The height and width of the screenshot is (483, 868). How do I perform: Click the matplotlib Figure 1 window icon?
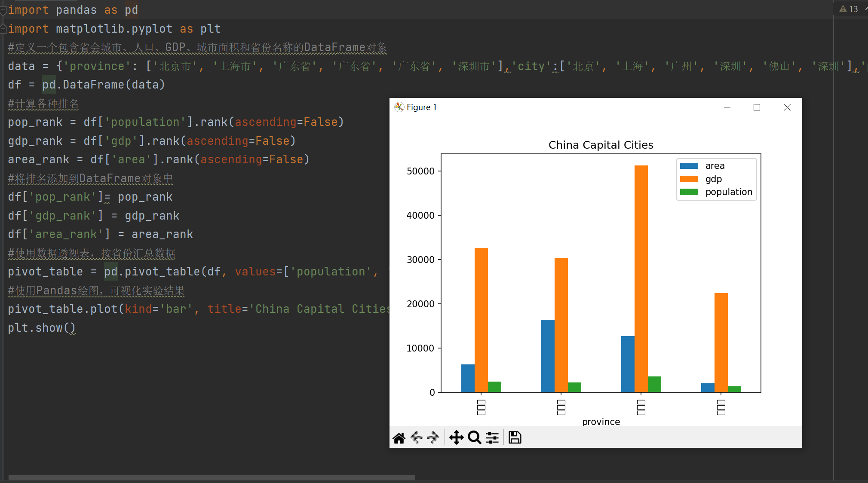coord(399,107)
